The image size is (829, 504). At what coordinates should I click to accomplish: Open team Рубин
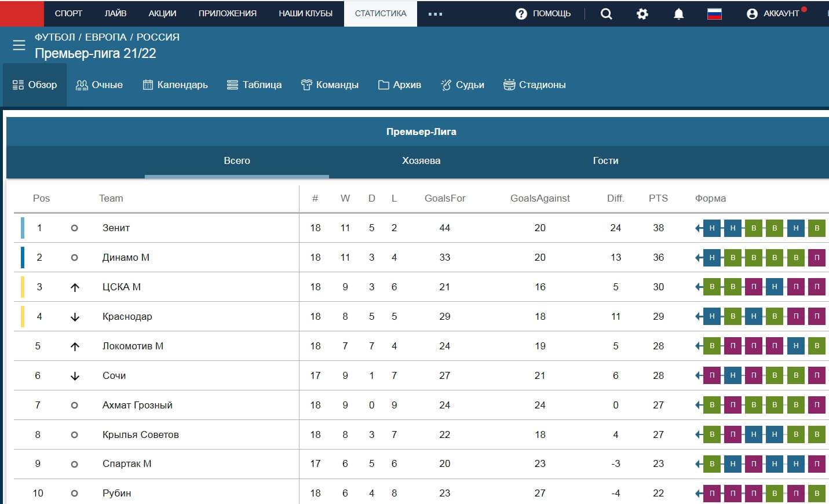point(116,494)
